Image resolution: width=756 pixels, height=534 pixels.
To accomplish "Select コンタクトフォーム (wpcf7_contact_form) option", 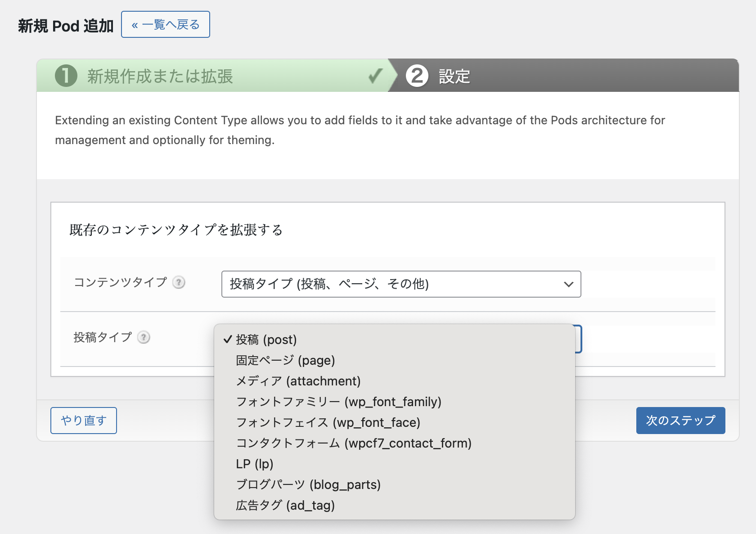I will (354, 443).
